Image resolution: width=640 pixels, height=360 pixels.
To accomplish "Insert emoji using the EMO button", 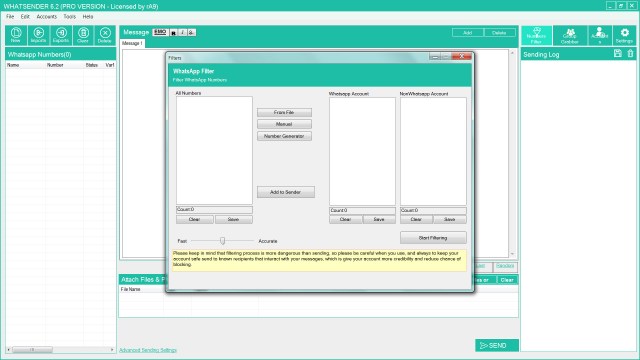I will tap(160, 32).
